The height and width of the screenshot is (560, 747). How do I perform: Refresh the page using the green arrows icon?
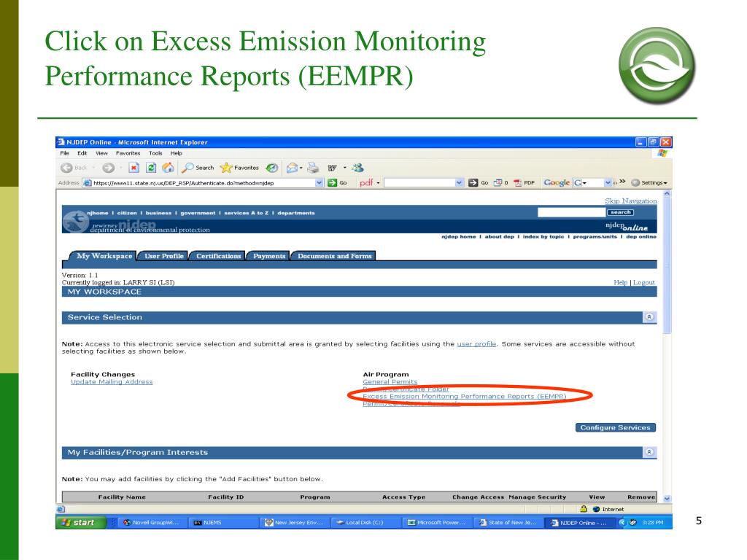pyautogui.click(x=151, y=168)
